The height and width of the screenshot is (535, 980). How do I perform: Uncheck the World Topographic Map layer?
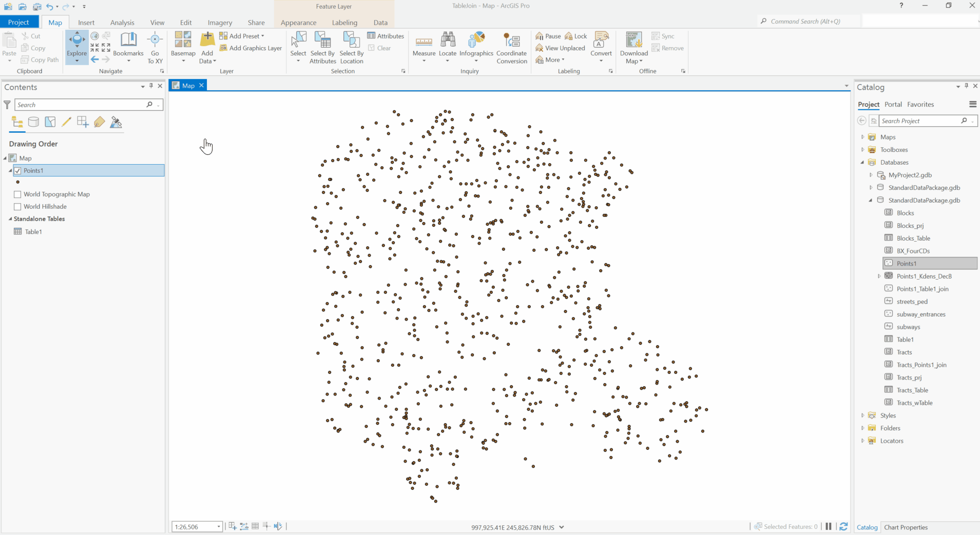coord(17,194)
